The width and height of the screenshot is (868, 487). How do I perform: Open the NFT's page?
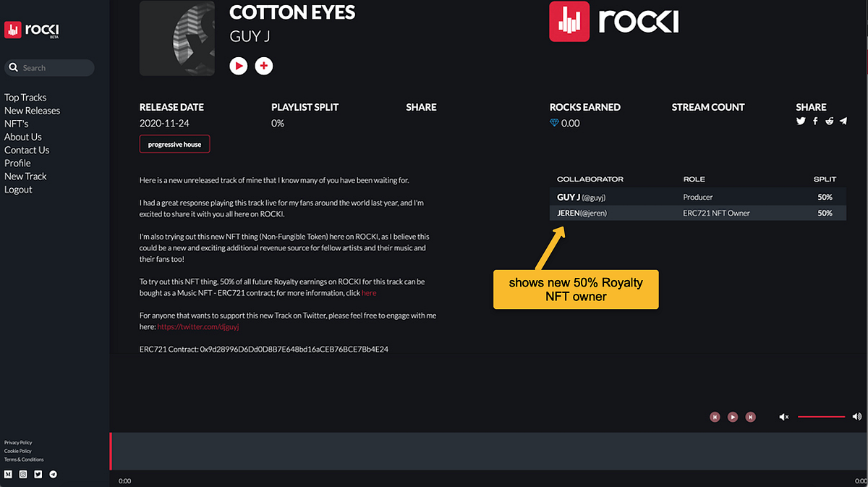point(16,124)
